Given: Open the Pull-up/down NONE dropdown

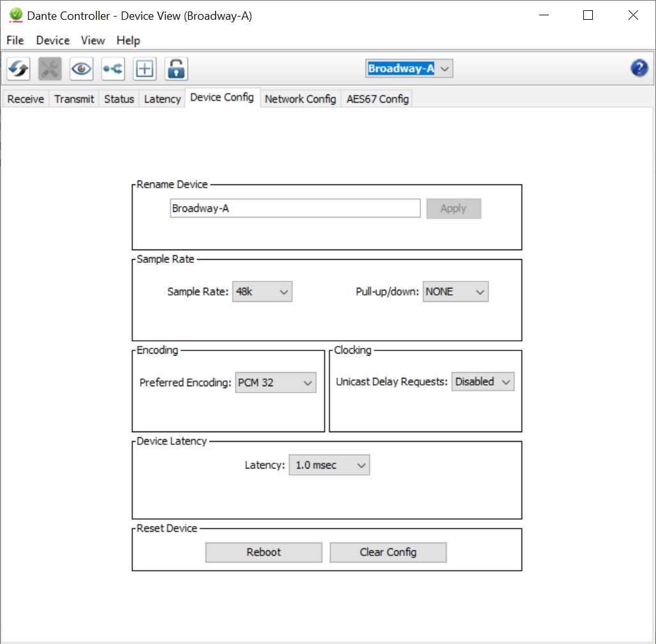Looking at the screenshot, I should click(455, 292).
